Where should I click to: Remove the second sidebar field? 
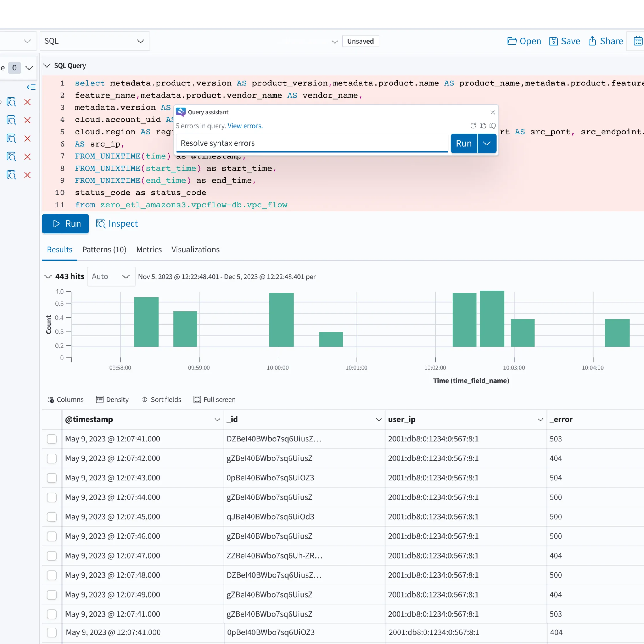pyautogui.click(x=27, y=120)
